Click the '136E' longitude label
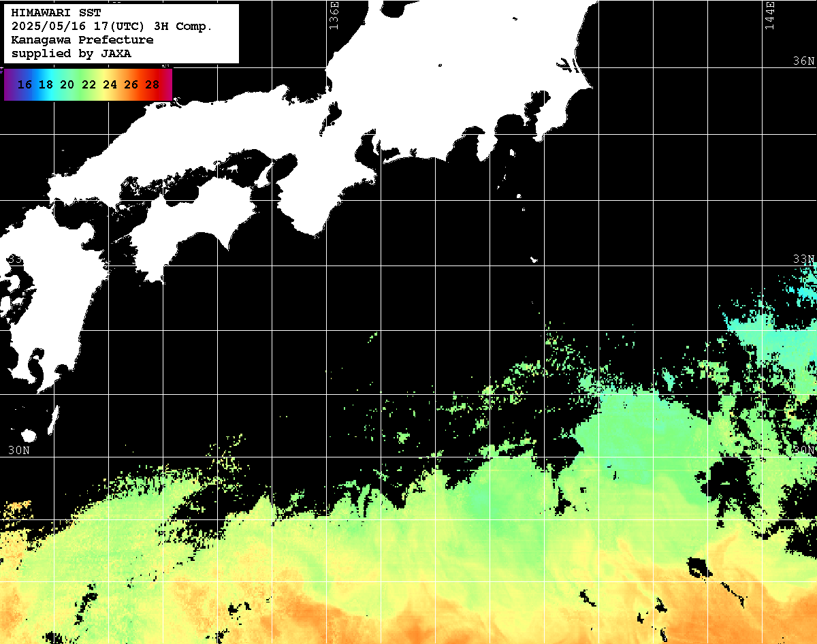The height and width of the screenshot is (644, 817). coord(333,15)
